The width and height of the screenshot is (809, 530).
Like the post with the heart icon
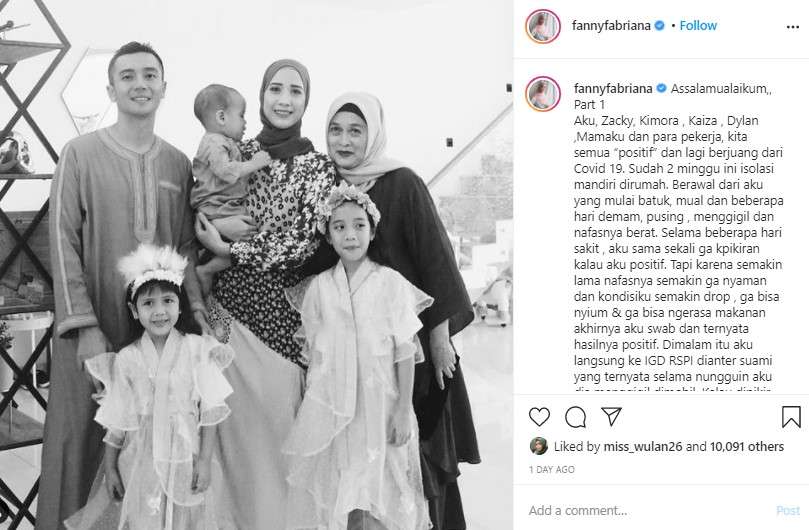(x=539, y=416)
